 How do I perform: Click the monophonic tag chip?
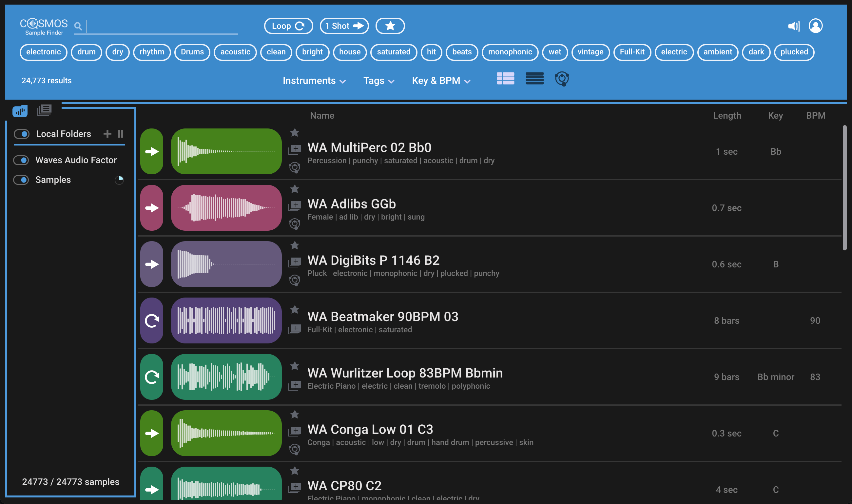[x=510, y=52]
